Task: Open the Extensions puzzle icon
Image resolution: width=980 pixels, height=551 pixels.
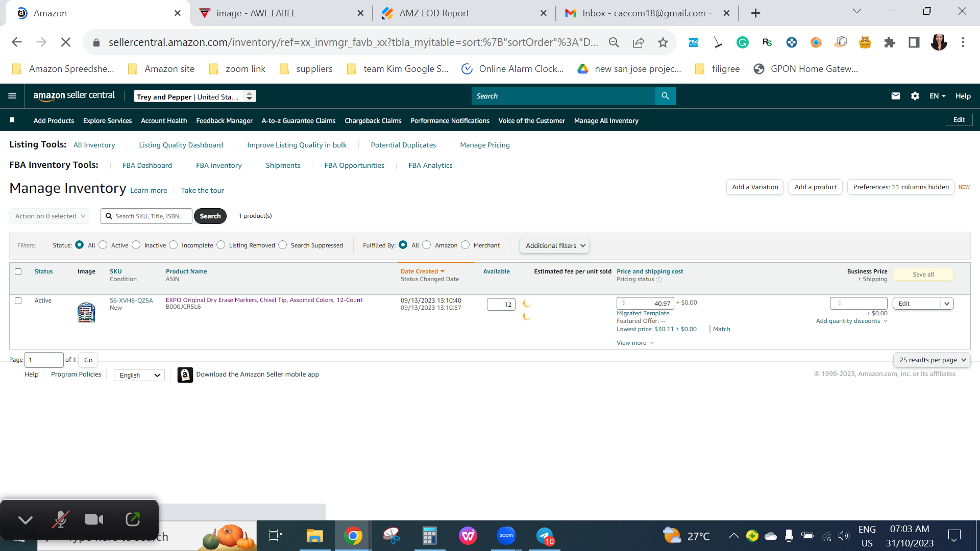Action: point(890,42)
